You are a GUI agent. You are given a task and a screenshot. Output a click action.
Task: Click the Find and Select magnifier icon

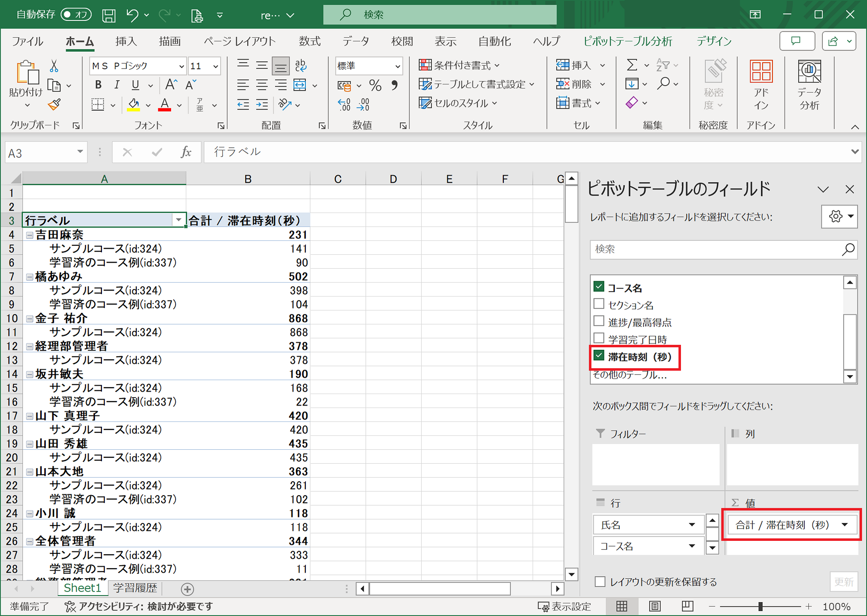click(663, 84)
